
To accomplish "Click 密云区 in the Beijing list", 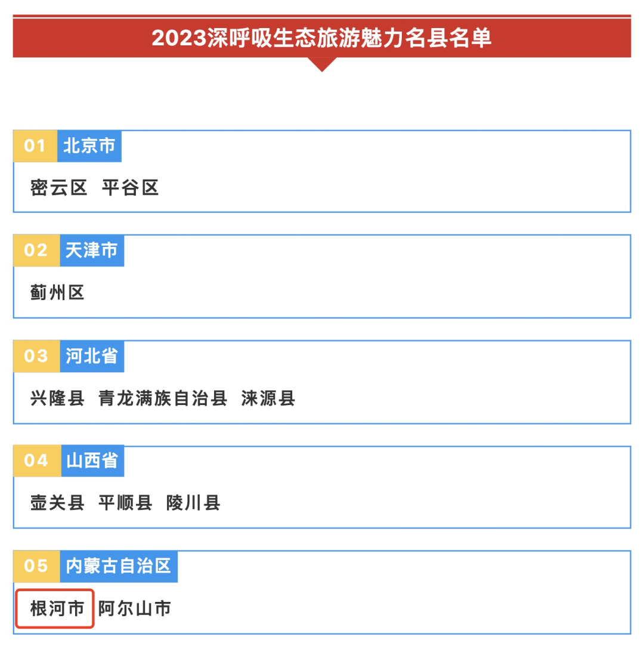I will pyautogui.click(x=58, y=187).
